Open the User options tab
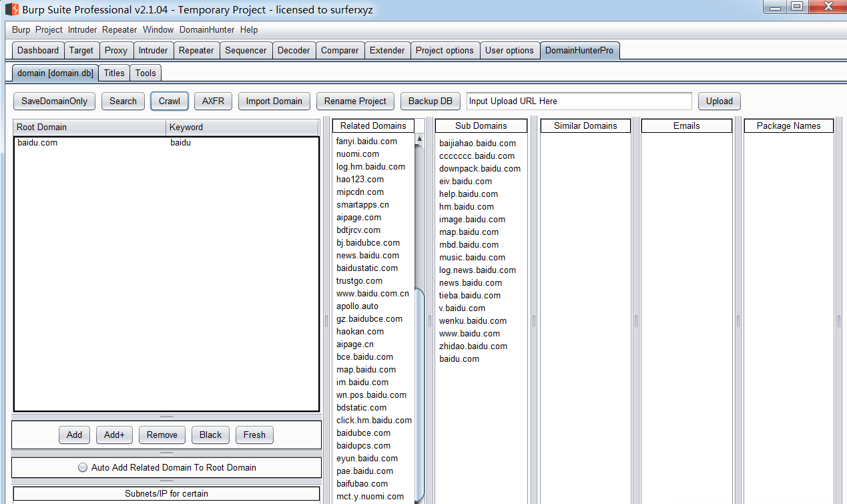 pos(509,50)
